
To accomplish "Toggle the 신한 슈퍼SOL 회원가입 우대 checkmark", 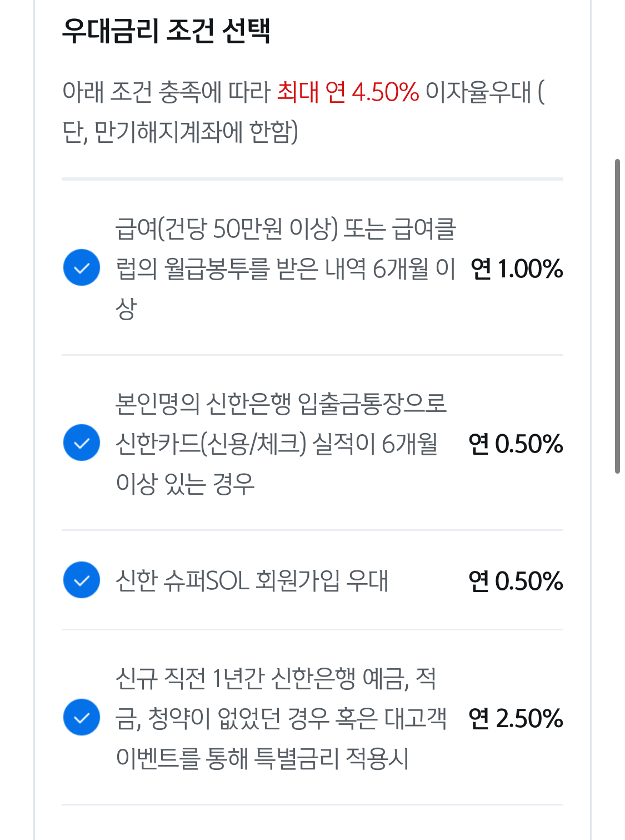I will point(82,580).
